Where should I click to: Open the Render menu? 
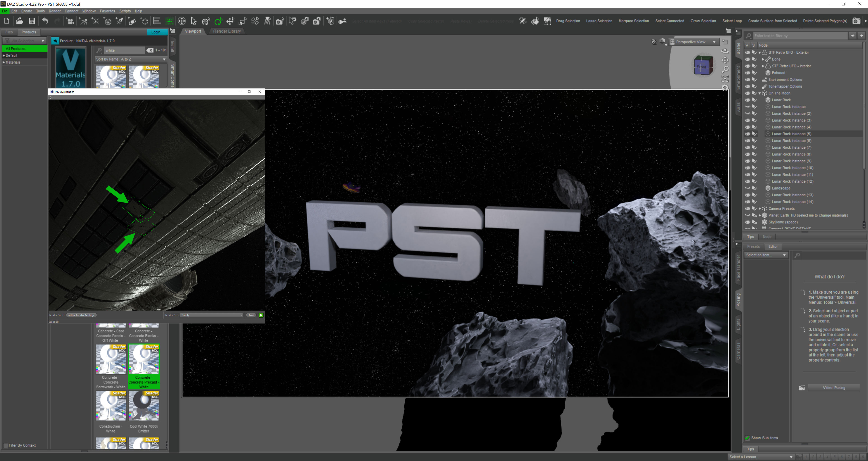click(54, 11)
